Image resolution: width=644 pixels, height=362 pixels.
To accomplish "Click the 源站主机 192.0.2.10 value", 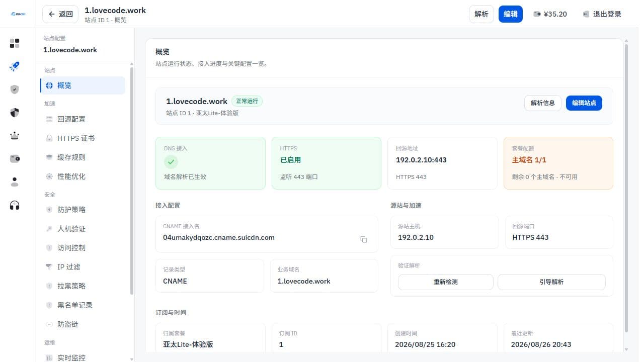I will 416,237.
